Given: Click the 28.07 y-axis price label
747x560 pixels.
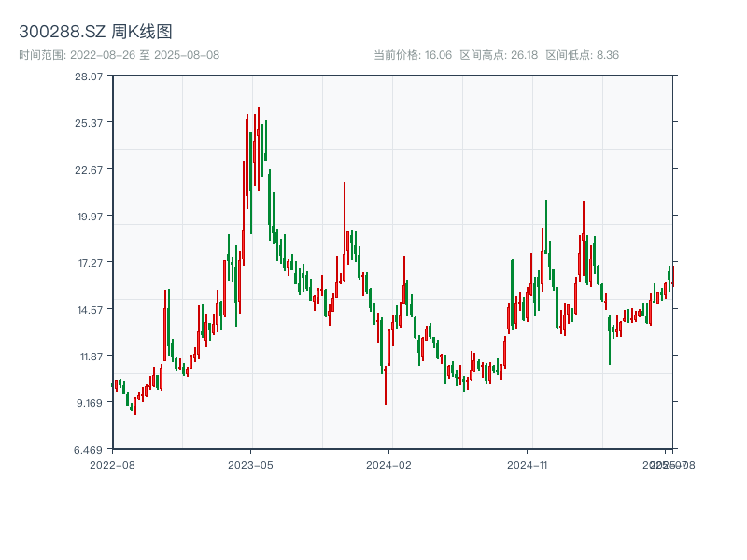Looking at the screenshot, I should pos(89,77).
